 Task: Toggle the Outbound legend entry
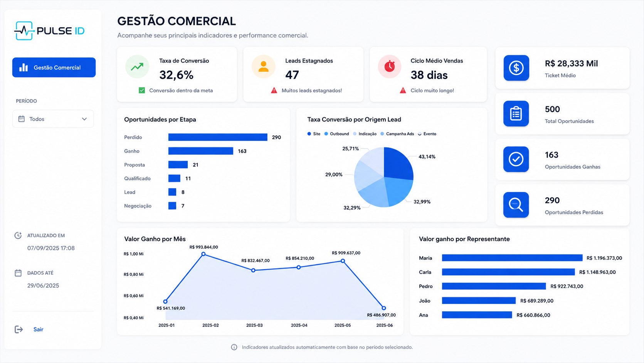click(336, 134)
